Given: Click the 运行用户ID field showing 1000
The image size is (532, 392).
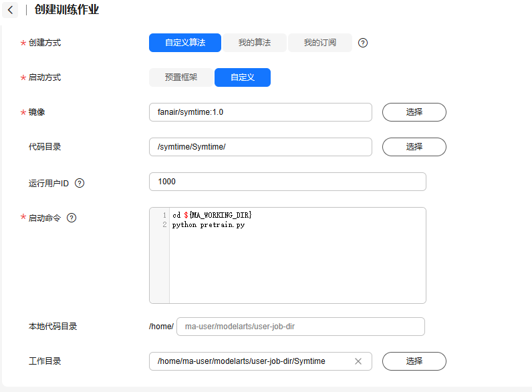Looking at the screenshot, I should pyautogui.click(x=287, y=182).
